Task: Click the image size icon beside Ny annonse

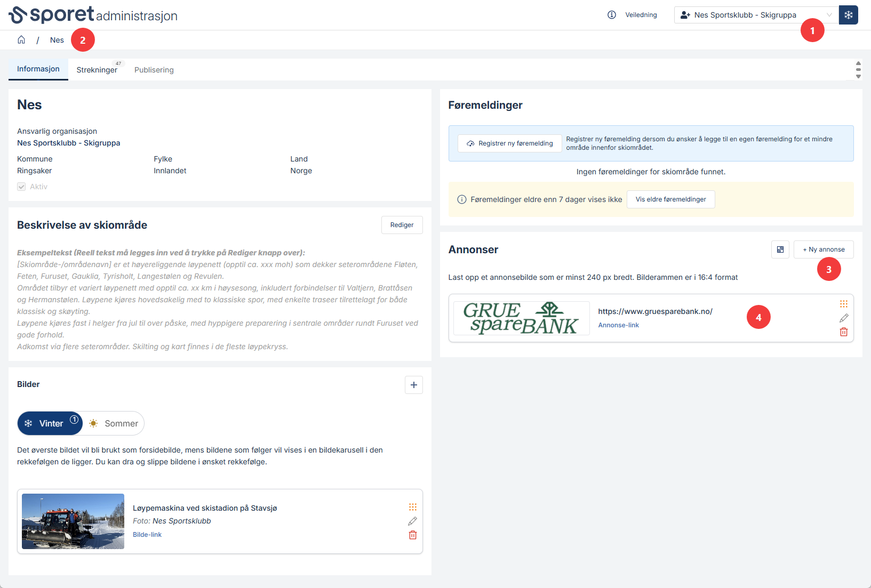Action: 780,249
